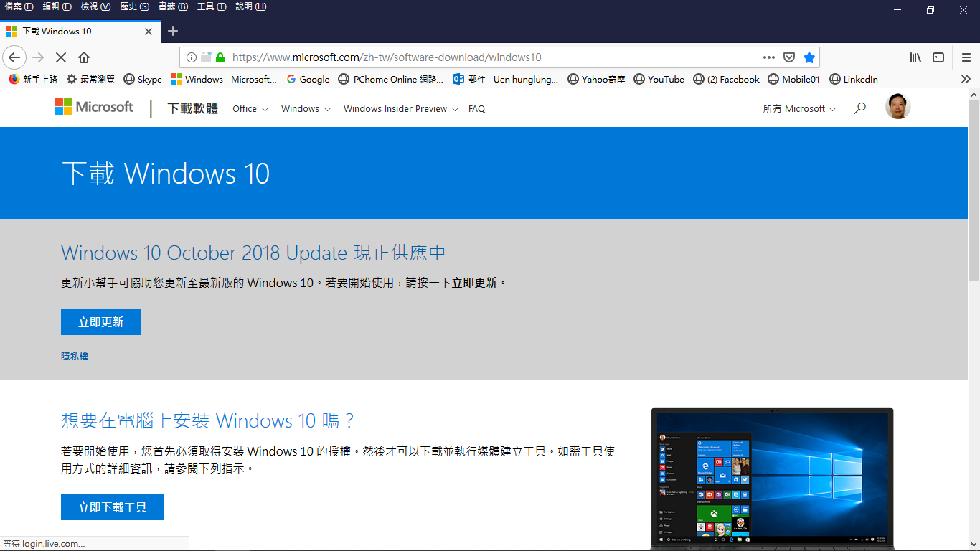Open 歷史 (S) menu
Image resolution: width=980 pixels, height=551 pixels.
[x=135, y=6]
